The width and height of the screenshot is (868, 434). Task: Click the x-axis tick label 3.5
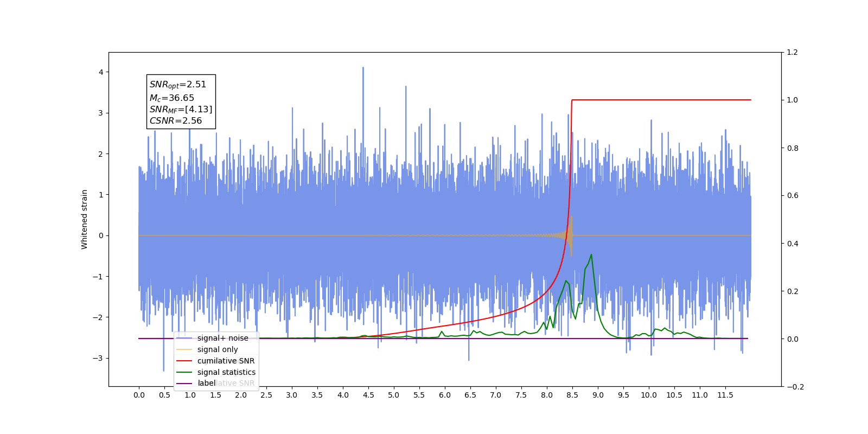[x=317, y=395]
